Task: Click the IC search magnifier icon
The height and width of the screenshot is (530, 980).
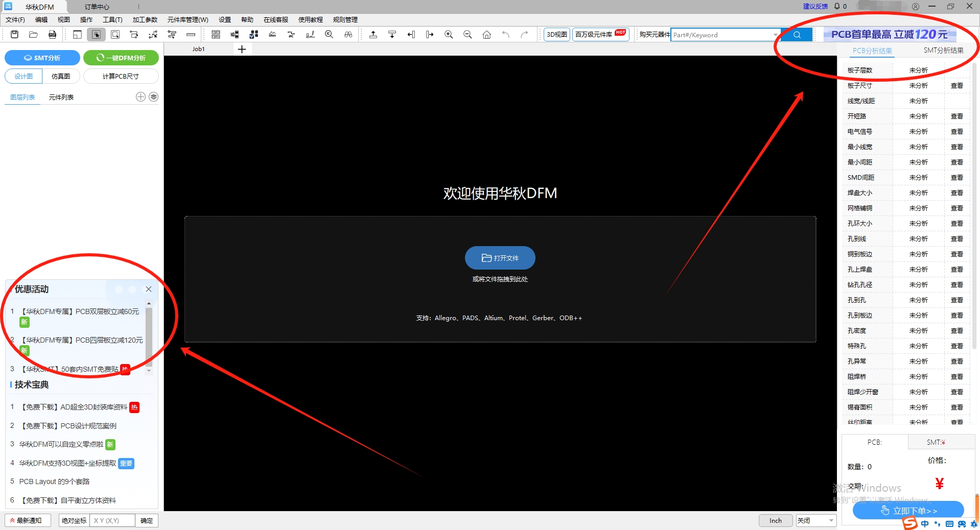Action: click(329, 34)
